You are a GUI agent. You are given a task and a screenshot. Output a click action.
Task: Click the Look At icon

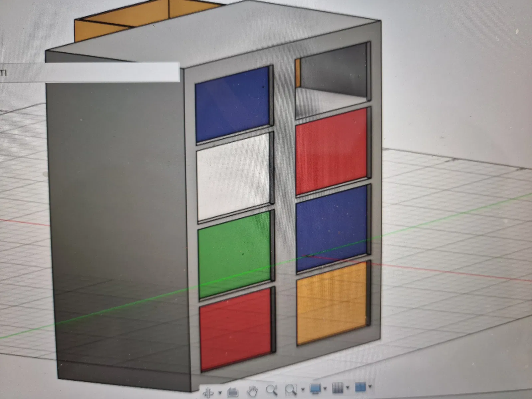(x=233, y=392)
